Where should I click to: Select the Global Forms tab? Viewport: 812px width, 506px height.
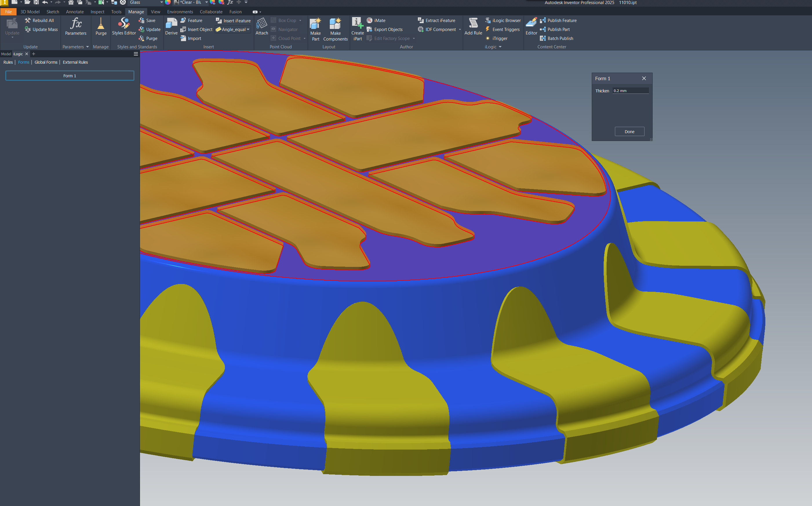point(46,62)
